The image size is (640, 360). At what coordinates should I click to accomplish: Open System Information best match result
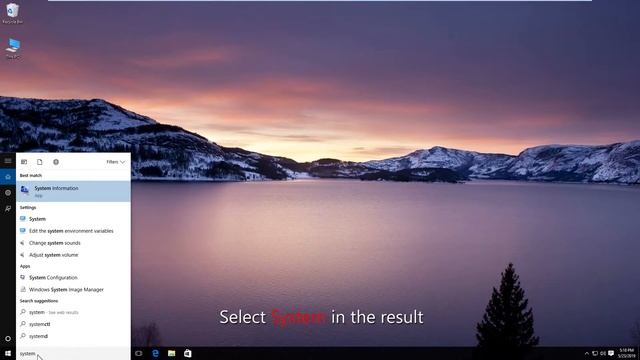(x=73, y=191)
